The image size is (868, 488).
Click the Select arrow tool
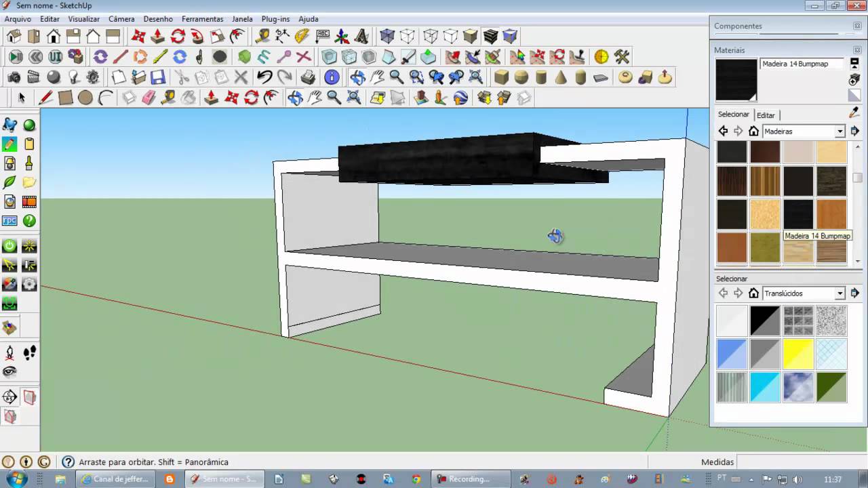pos(21,98)
